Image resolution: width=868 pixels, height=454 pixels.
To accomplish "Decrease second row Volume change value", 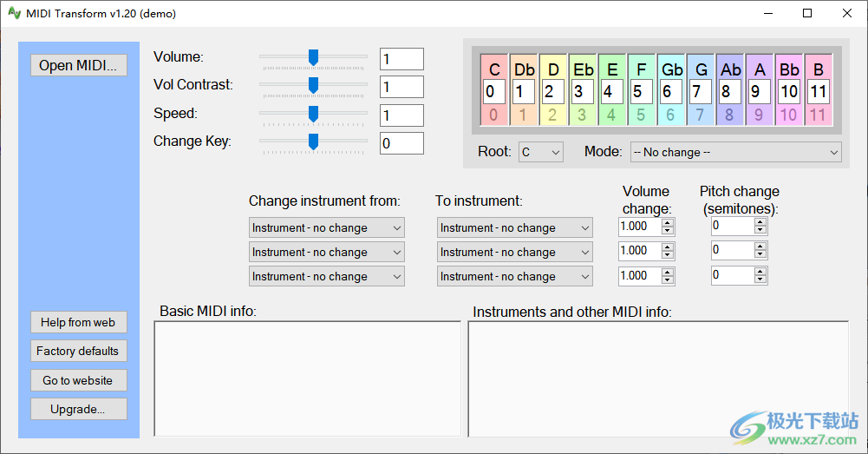I will [x=668, y=255].
